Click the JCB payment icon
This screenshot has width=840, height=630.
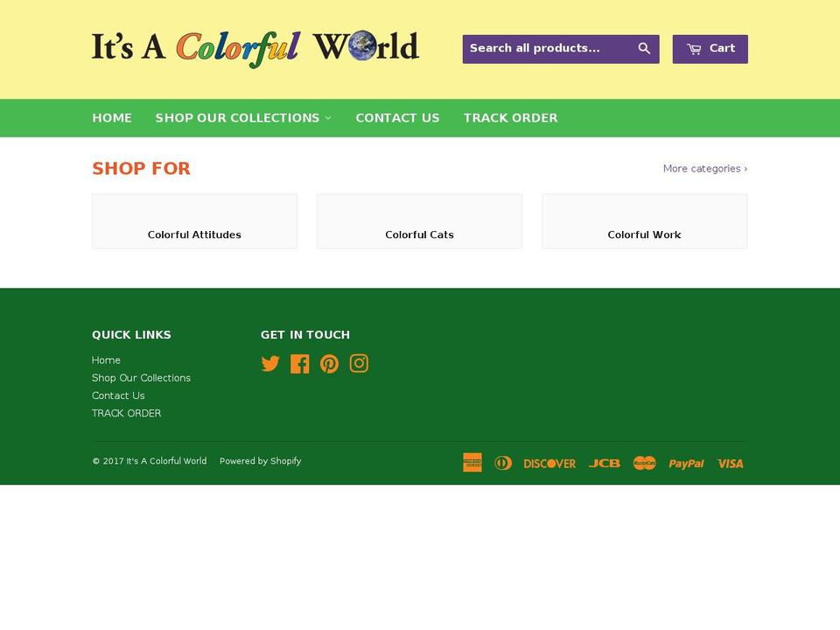(605, 464)
